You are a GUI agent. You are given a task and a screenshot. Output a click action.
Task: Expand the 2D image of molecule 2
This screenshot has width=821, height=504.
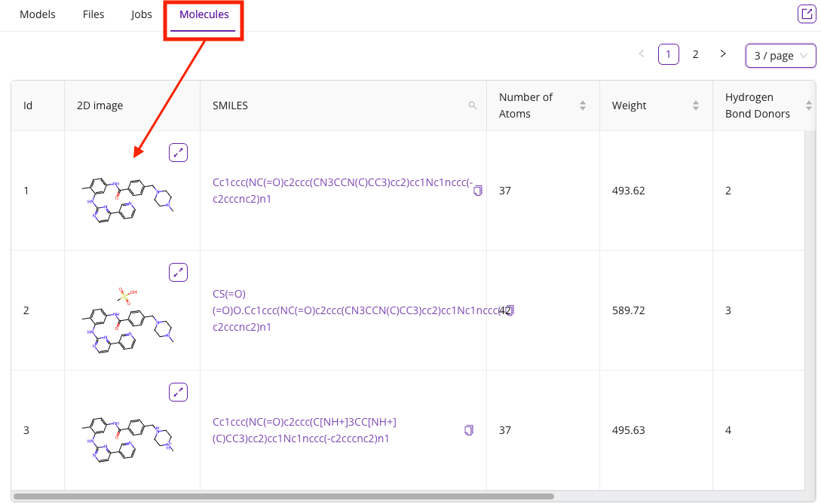point(178,273)
